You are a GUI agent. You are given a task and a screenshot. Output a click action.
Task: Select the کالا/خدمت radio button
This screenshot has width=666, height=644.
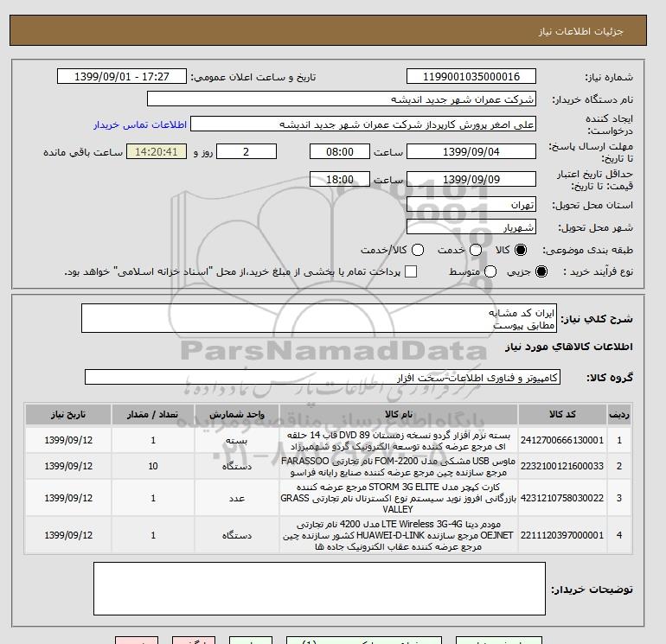pos(418,250)
